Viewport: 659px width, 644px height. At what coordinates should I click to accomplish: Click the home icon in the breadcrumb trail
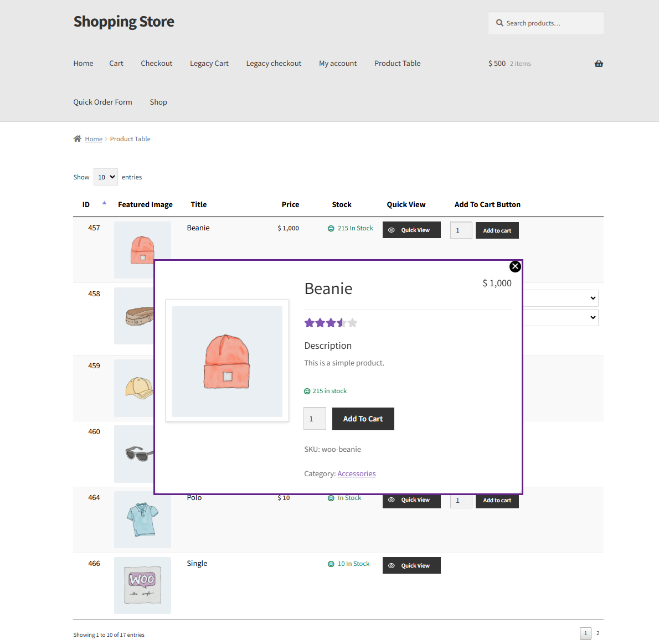coord(77,138)
